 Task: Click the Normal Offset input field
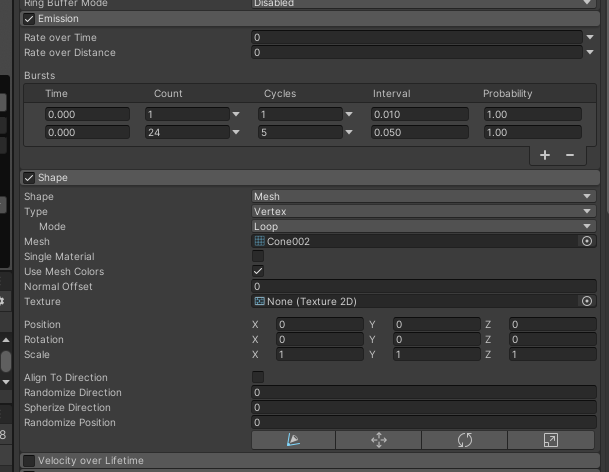click(x=423, y=287)
